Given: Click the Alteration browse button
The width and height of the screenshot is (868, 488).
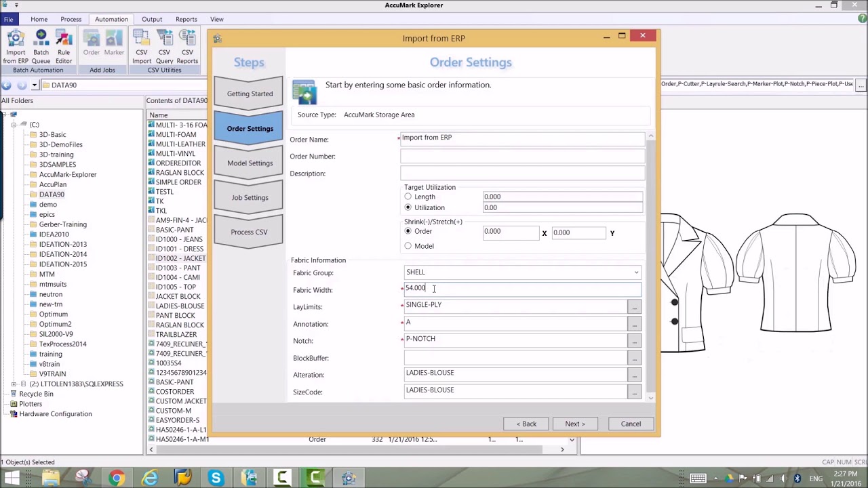Looking at the screenshot, I should coord(634,375).
